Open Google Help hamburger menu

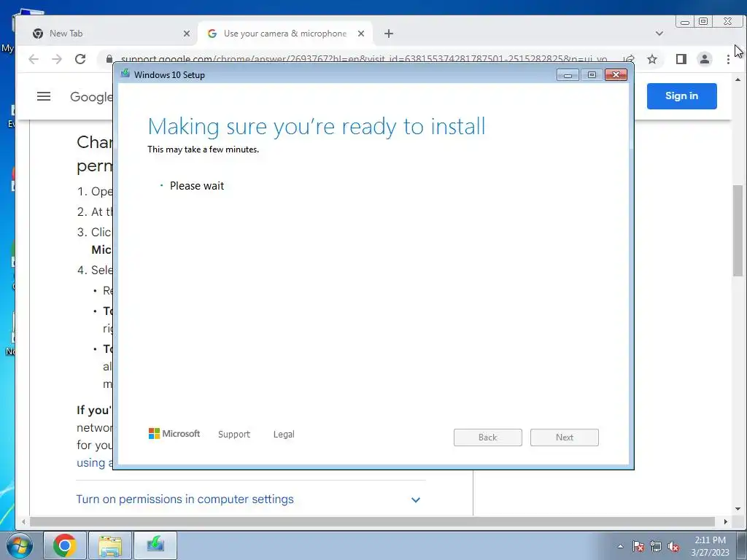pos(44,97)
